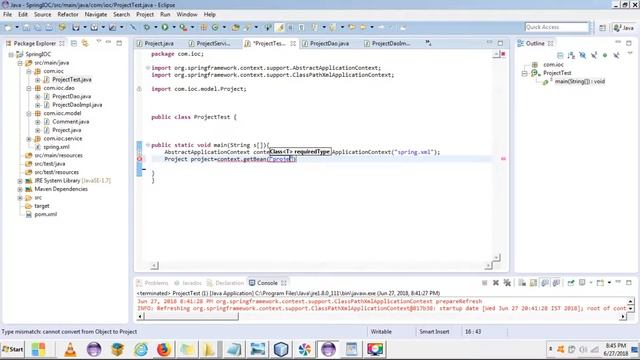Open the New file dropdown arrow
640x360 pixels.
pyautogui.click(x=17, y=27)
